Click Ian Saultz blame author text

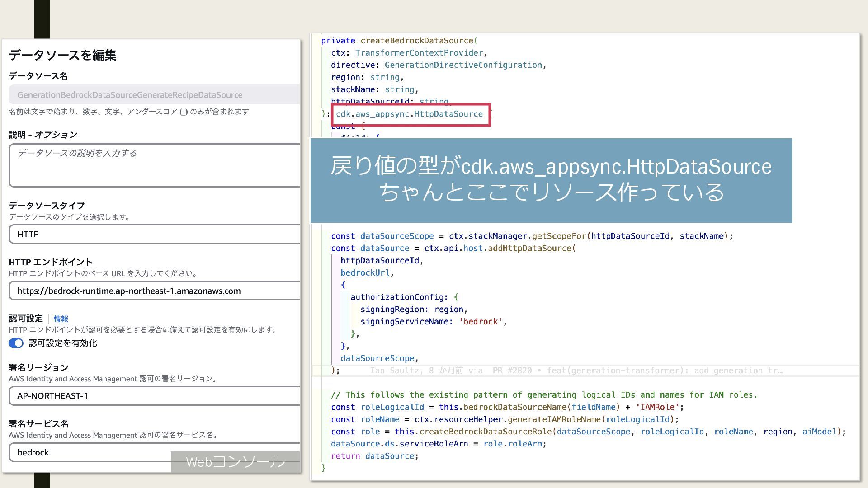click(394, 371)
